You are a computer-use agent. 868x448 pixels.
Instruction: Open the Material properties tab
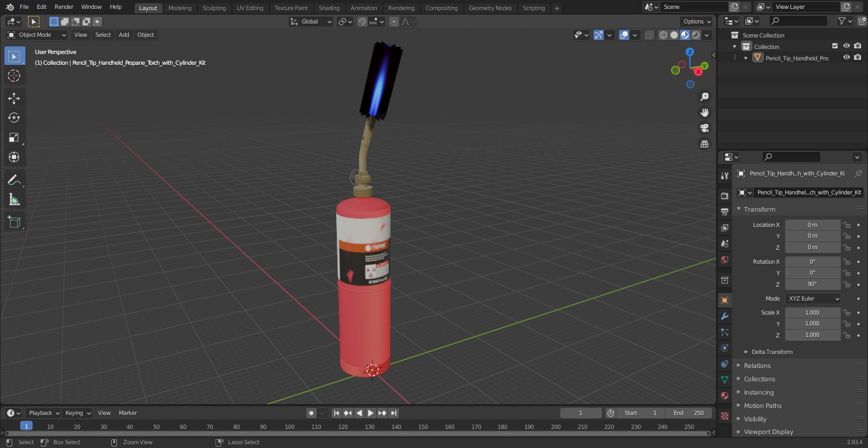(724, 395)
